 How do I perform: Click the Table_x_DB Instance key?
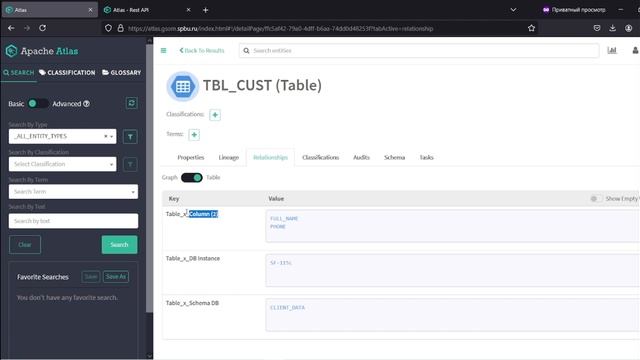pos(193,258)
